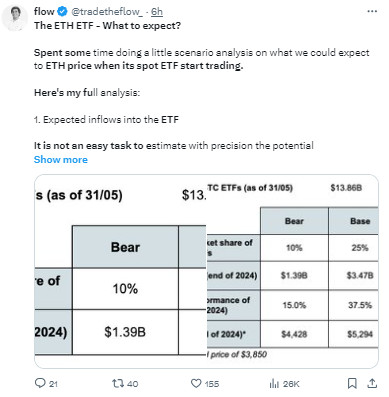Open the right Bear/Base scenario table image

click(x=293, y=271)
